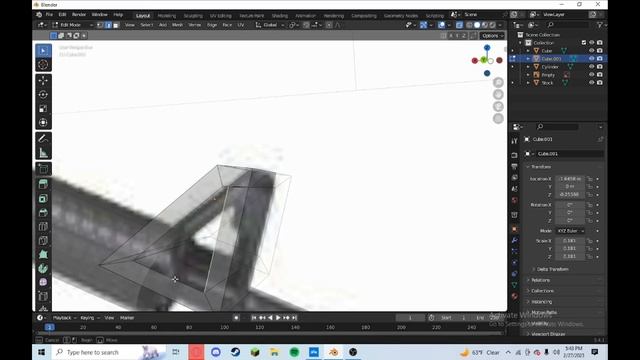
Task: Open the Playback dropdown in timeline
Action: coord(64,318)
